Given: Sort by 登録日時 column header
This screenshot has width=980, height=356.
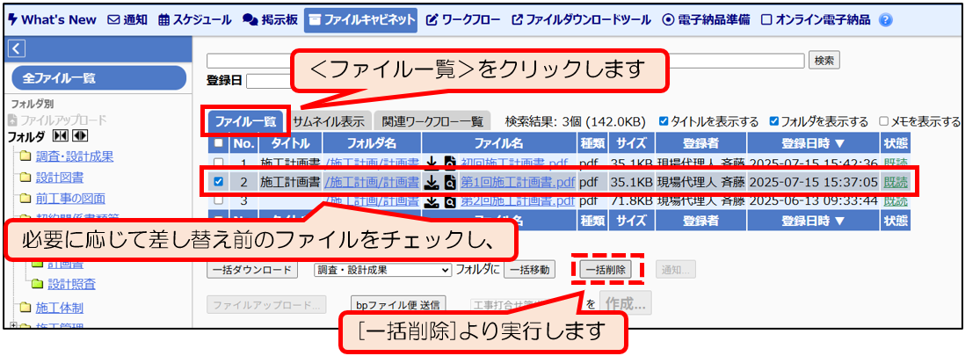Looking at the screenshot, I should click(814, 143).
